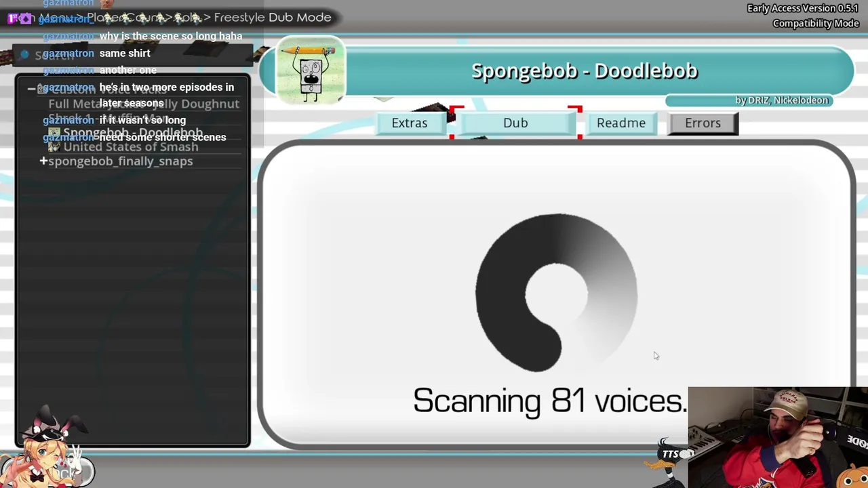868x488 pixels.
Task: Click the Custom Voice Packs folder icon
Action: coord(42,89)
